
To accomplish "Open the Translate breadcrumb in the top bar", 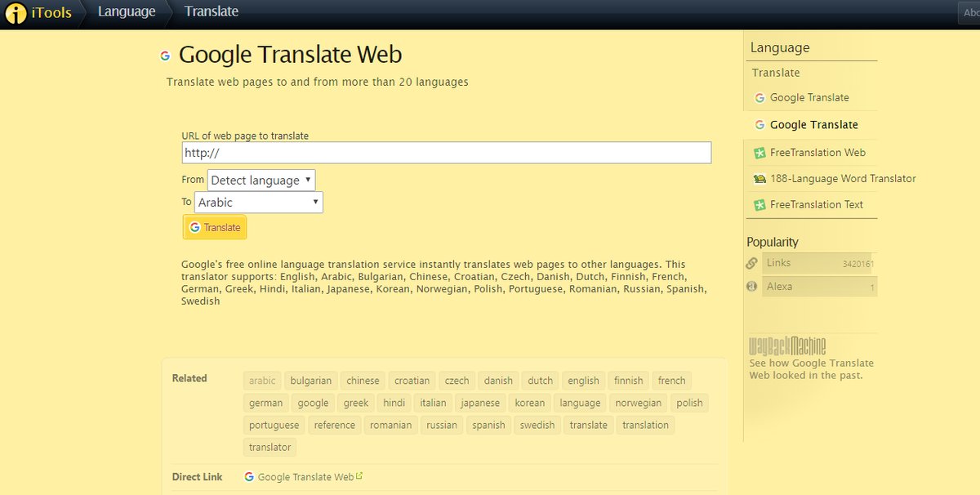I will point(212,11).
